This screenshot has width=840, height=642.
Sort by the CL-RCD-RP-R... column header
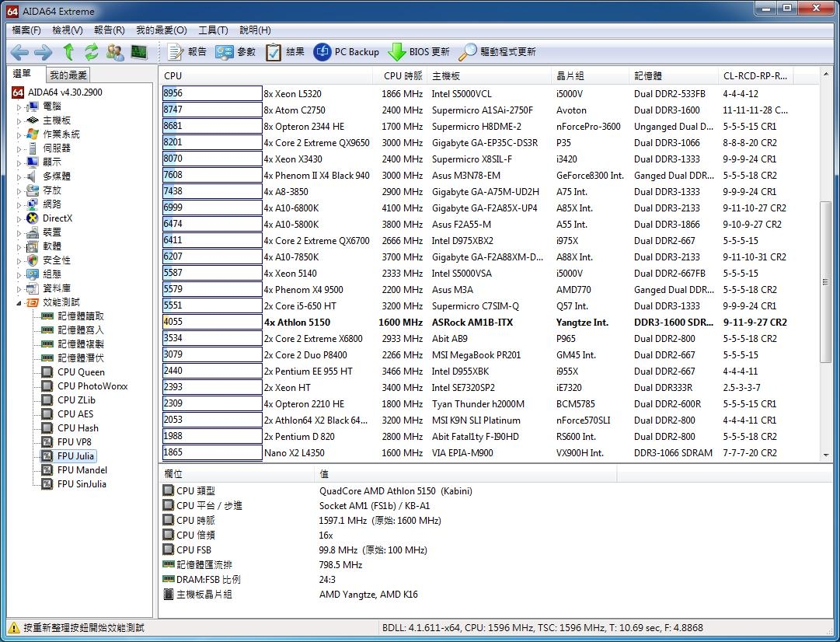coord(755,76)
